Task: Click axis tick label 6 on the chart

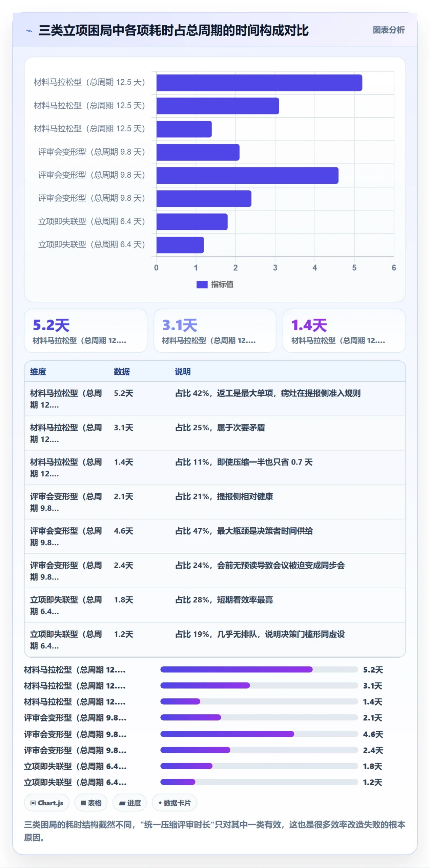Action: (393, 268)
